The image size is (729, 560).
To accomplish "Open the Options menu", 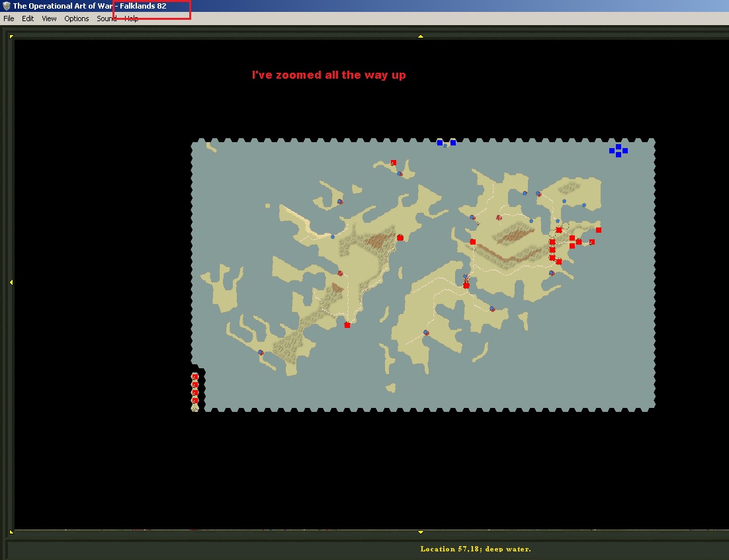I will pos(77,19).
